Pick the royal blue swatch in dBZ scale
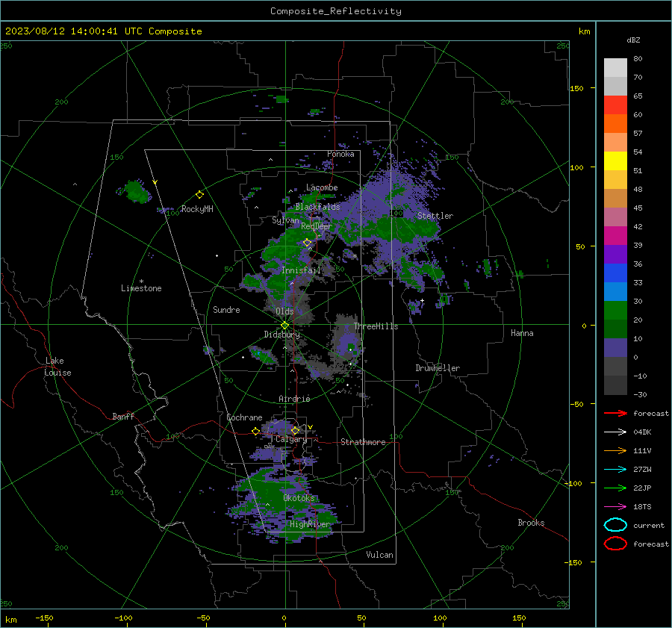The width and height of the screenshot is (672, 628). pyautogui.click(x=615, y=273)
